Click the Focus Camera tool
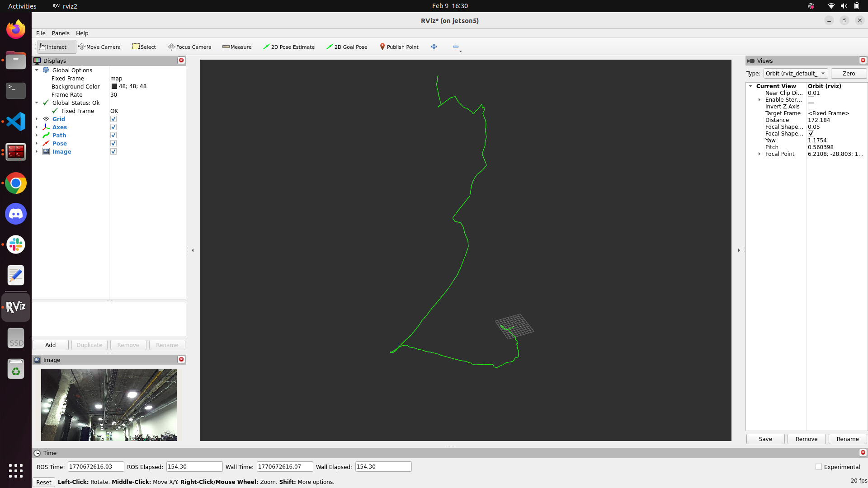This screenshot has width=868, height=488. (189, 47)
